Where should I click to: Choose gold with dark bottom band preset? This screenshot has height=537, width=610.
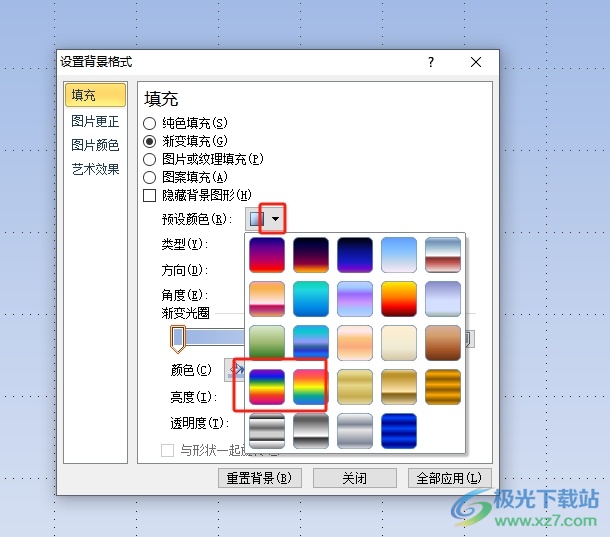tap(399, 387)
